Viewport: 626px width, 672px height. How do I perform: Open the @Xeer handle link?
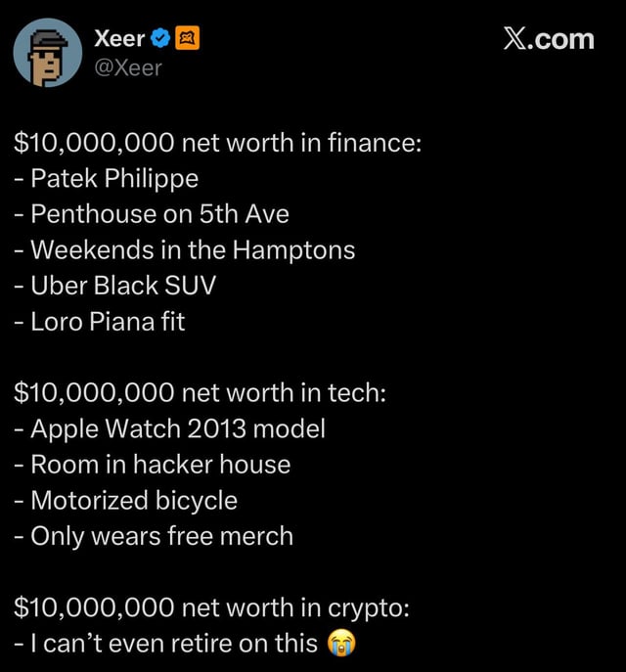(127, 67)
